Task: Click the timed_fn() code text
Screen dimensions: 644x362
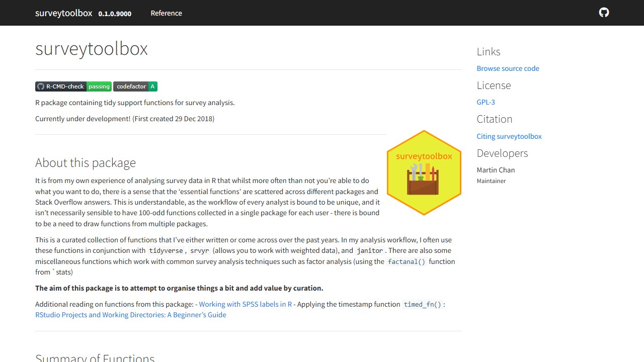Action: [x=423, y=304]
